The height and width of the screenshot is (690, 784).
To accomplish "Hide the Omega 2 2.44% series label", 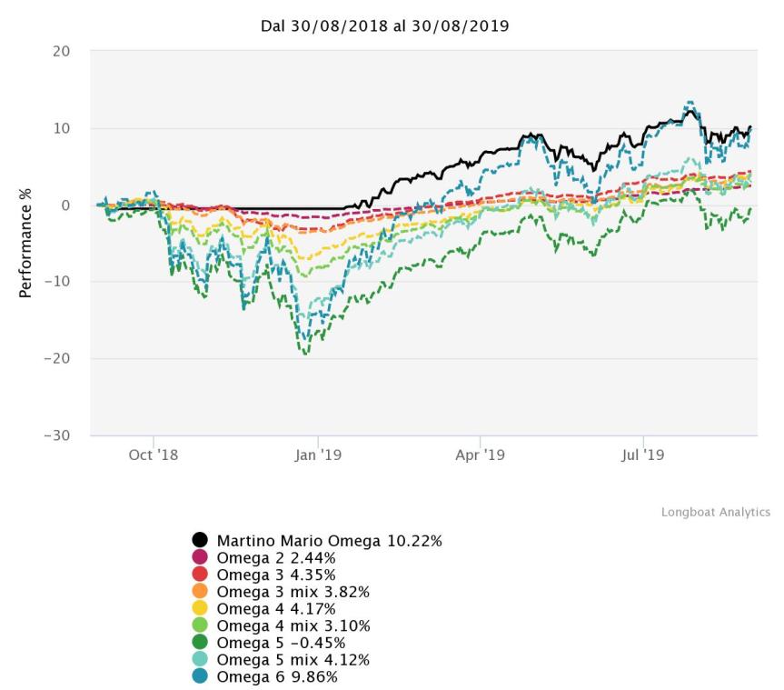I will coord(276,558).
